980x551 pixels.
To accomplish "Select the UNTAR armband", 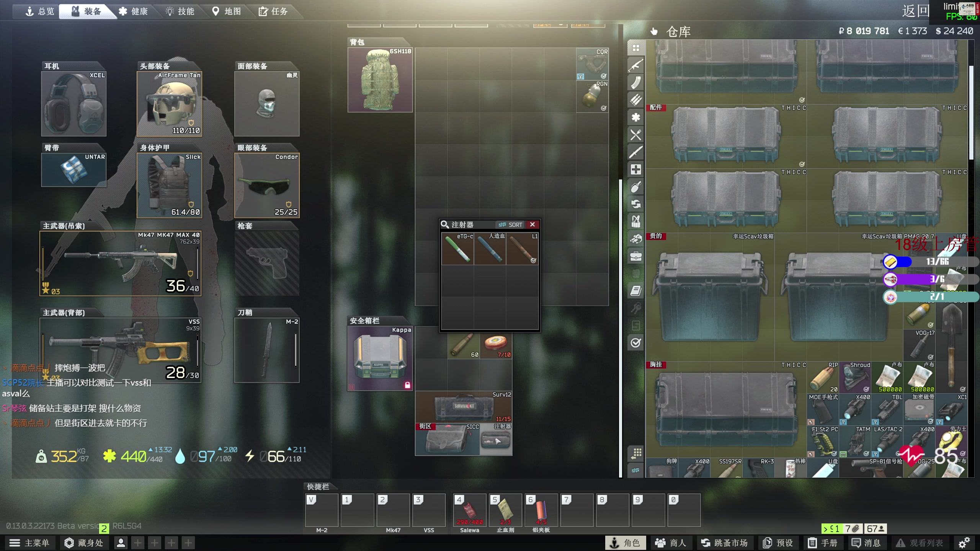I will [73, 170].
